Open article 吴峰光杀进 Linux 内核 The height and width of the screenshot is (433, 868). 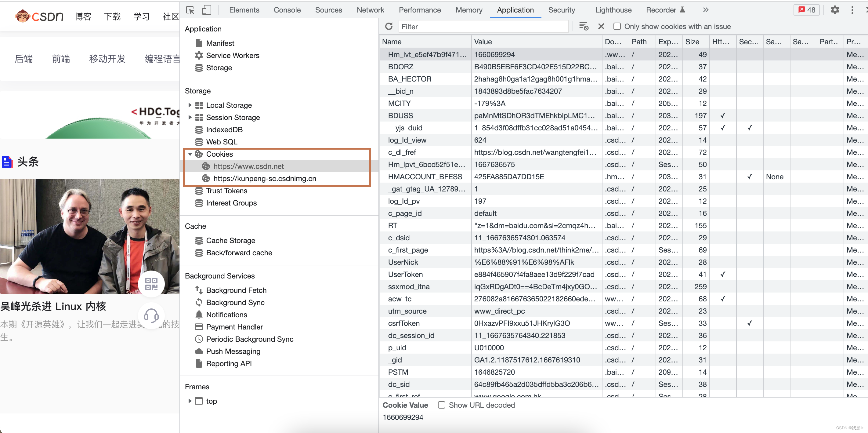coord(53,306)
